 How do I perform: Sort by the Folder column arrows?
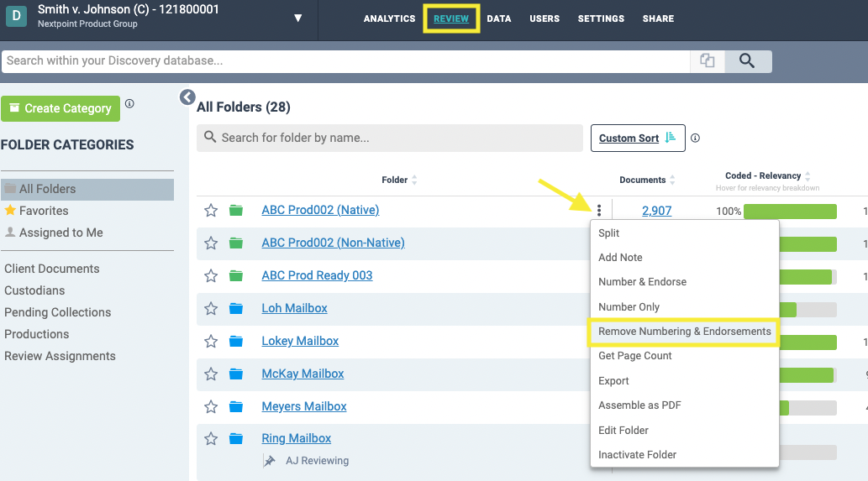[414, 180]
